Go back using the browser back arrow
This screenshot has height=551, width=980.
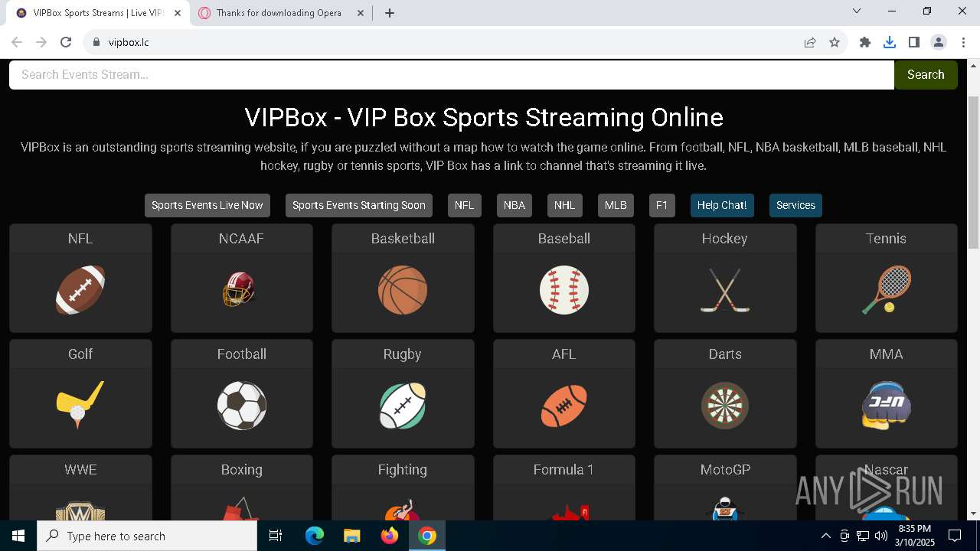click(17, 42)
